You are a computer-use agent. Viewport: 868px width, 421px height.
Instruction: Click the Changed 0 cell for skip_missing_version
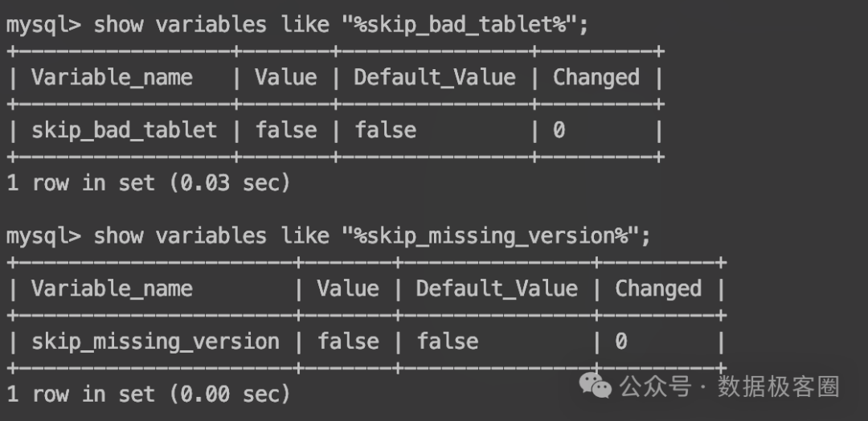pos(621,341)
